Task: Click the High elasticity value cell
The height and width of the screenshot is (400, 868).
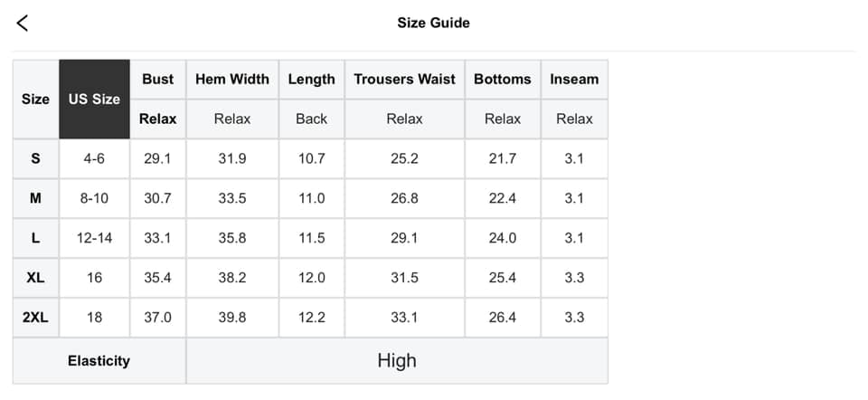Action: [x=396, y=361]
